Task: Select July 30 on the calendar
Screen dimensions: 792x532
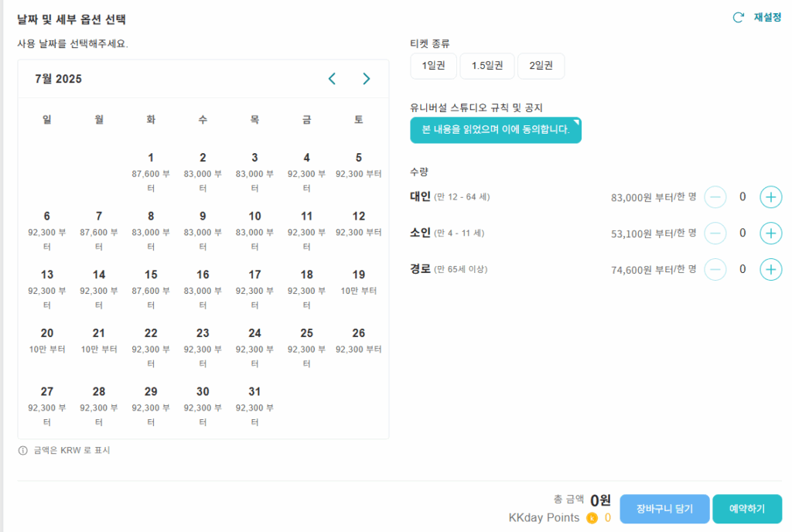Action: tap(203, 406)
